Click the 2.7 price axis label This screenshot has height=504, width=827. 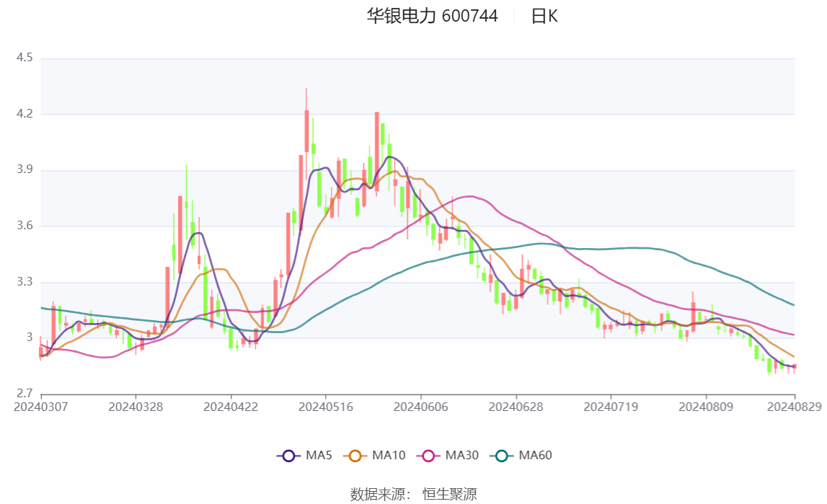25,393
